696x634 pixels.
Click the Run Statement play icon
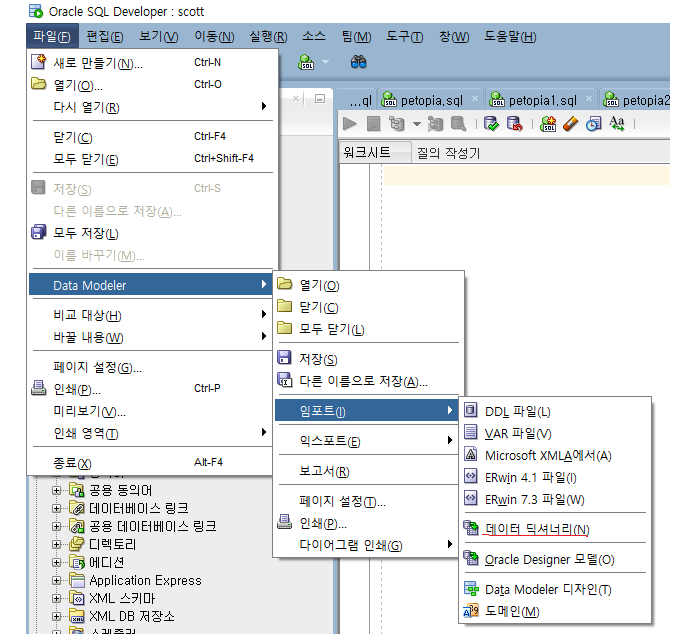pos(350,124)
